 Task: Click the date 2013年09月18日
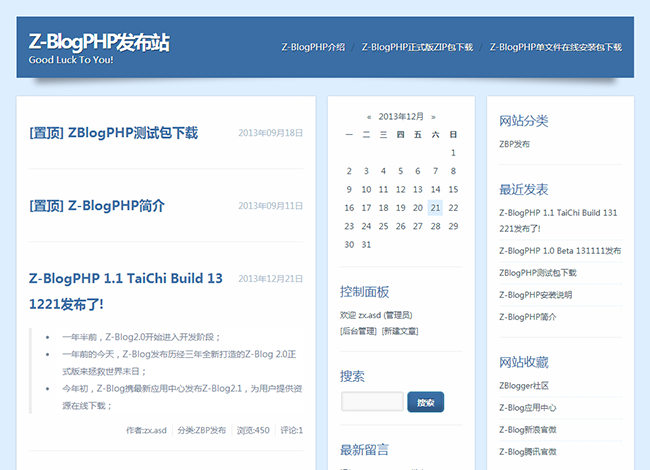point(270,133)
